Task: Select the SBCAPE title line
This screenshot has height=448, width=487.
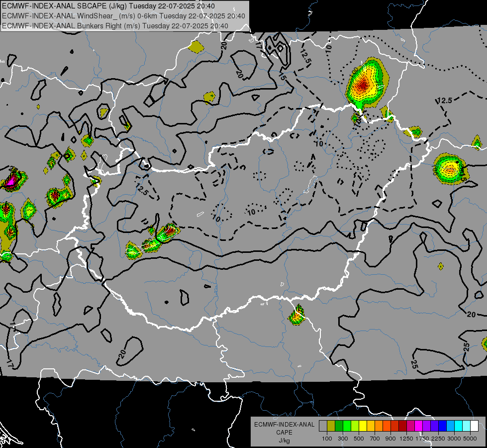Action: click(x=108, y=6)
